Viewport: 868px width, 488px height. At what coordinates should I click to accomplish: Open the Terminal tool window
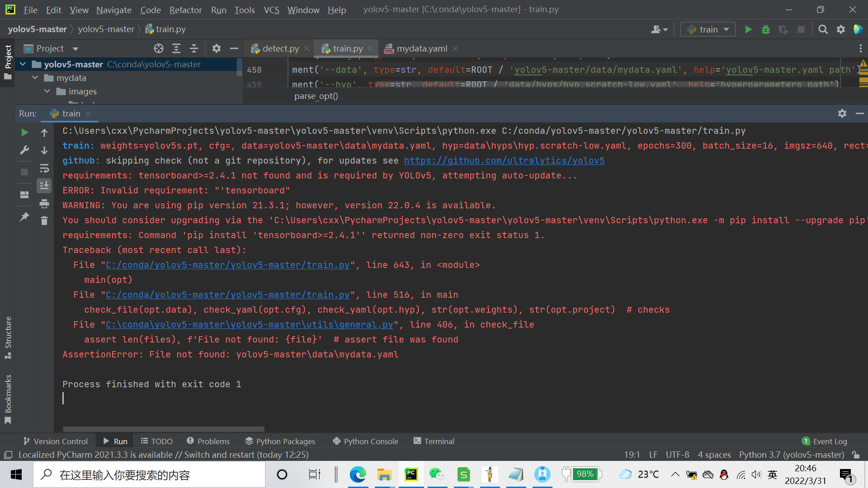(x=434, y=441)
